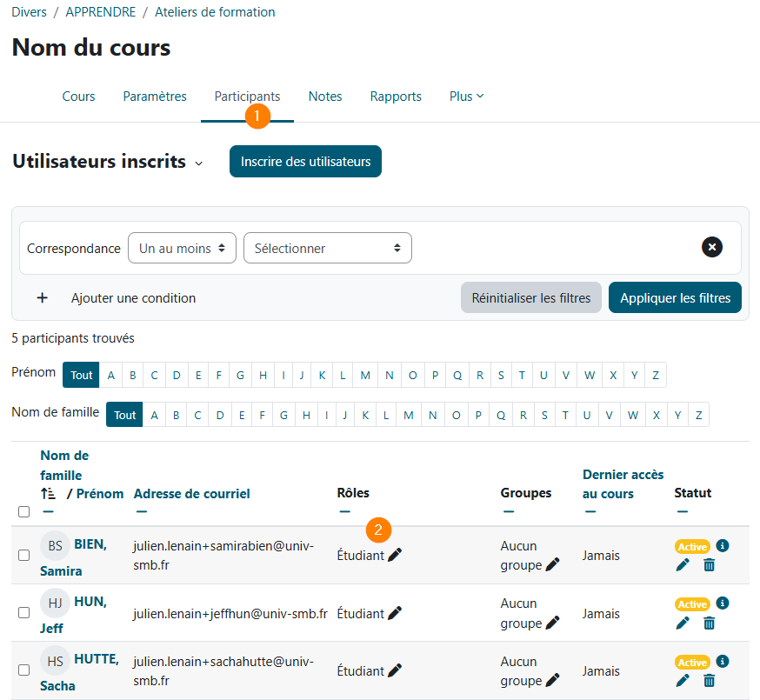Unenrol BIEN Samira with trash icon
The height and width of the screenshot is (700, 760).
click(x=709, y=564)
